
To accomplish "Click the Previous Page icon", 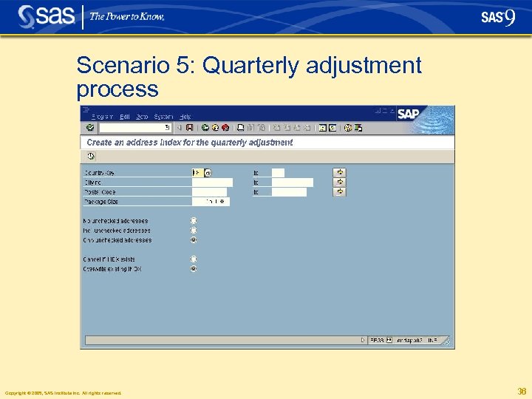I will coord(287,128).
